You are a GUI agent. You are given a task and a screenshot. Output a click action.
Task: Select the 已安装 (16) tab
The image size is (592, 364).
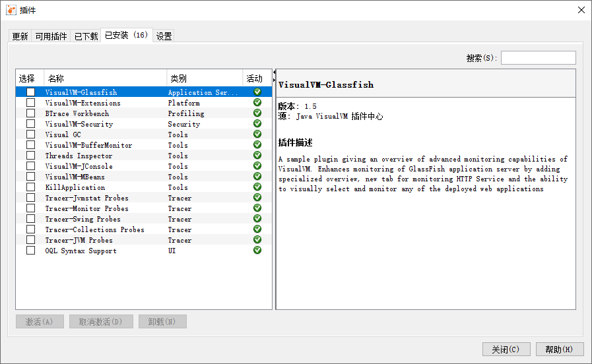(x=127, y=35)
